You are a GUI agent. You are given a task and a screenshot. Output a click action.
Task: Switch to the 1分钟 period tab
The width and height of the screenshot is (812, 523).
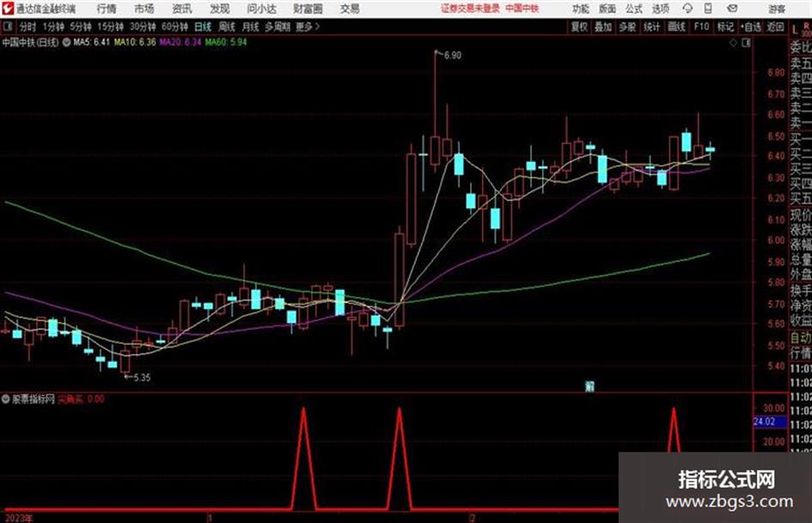(x=53, y=27)
